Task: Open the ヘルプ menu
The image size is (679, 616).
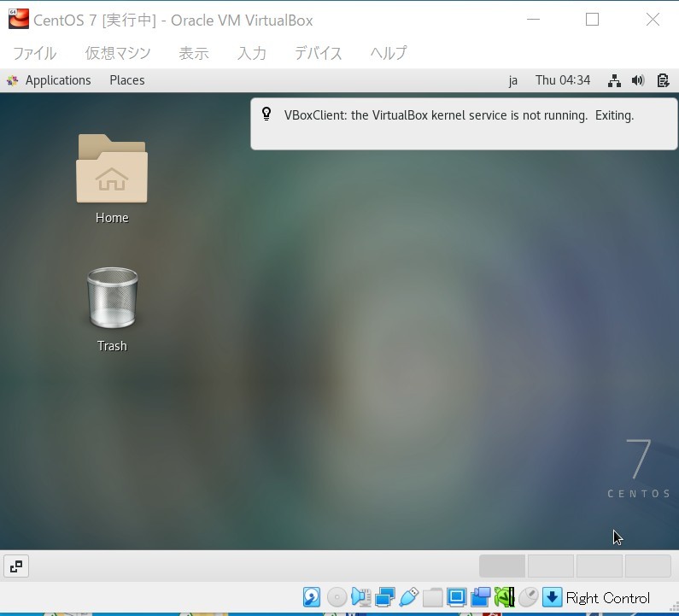Action: click(x=389, y=53)
